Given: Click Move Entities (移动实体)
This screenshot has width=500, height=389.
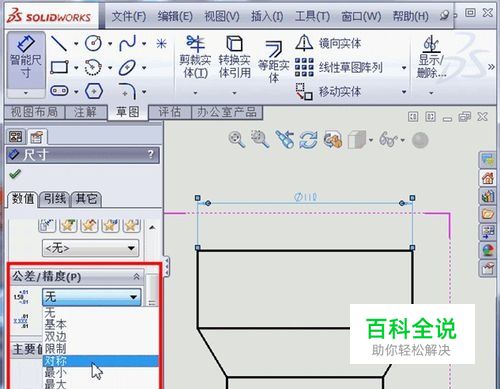Looking at the screenshot, I should [328, 91].
